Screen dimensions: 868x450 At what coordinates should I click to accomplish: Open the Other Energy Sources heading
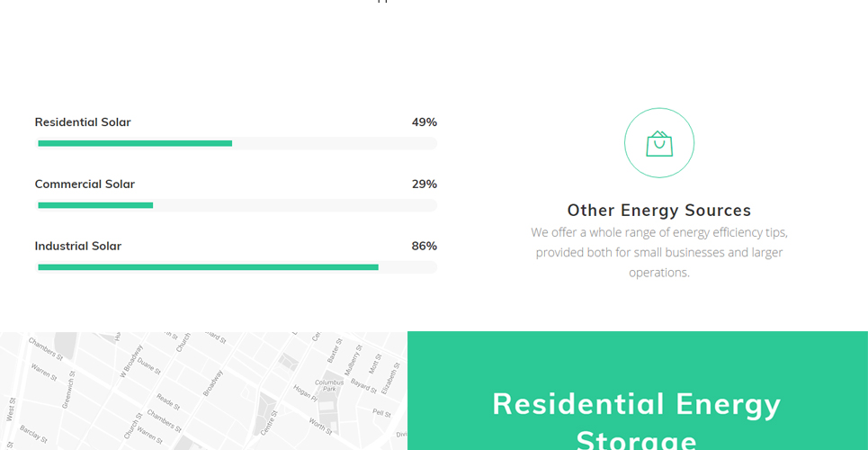[658, 210]
